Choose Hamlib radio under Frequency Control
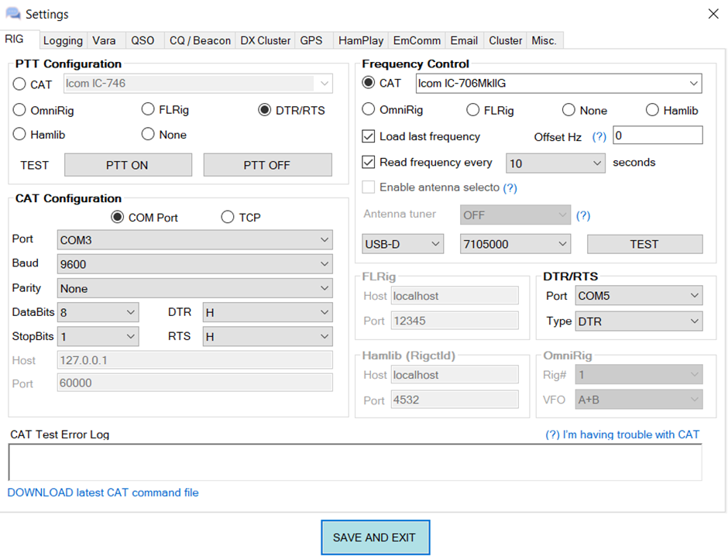The width and height of the screenshot is (728, 560). coord(652,110)
